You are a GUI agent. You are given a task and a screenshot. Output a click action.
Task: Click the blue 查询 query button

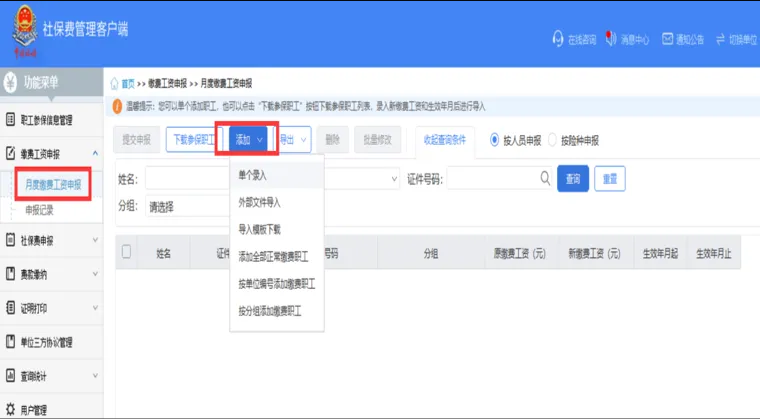coord(572,179)
